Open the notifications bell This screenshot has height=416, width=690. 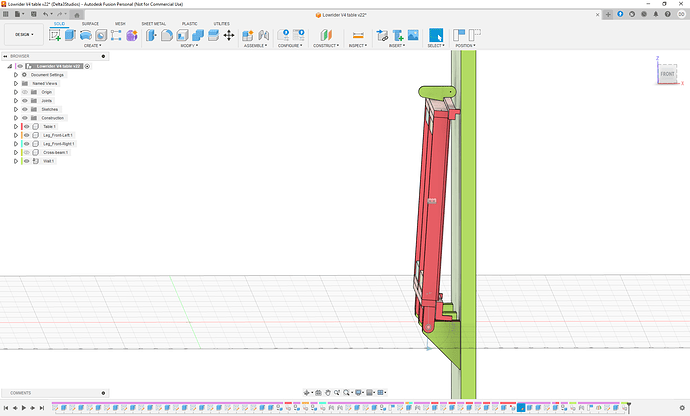pos(656,14)
